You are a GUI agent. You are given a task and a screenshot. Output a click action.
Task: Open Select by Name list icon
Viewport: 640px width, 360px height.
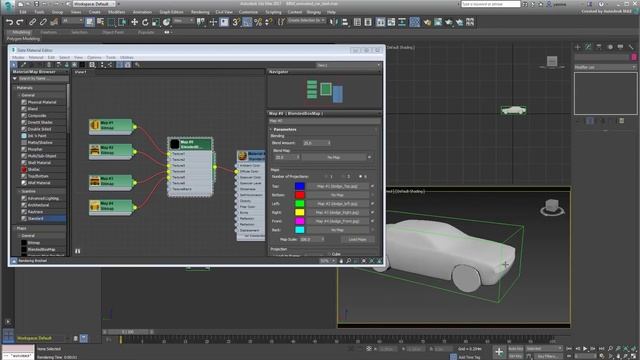tap(100, 22)
